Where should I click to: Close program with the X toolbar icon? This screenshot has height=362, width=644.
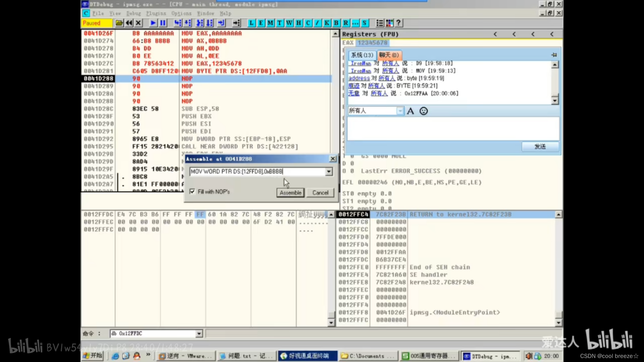(138, 23)
